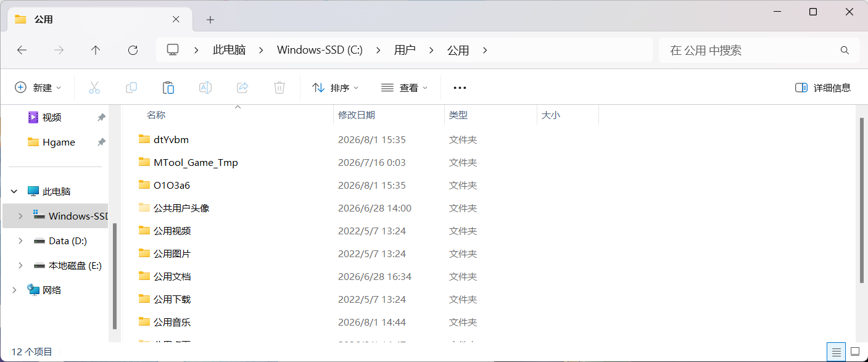Expand the 网络 tree node
868x362 pixels.
(x=14, y=290)
